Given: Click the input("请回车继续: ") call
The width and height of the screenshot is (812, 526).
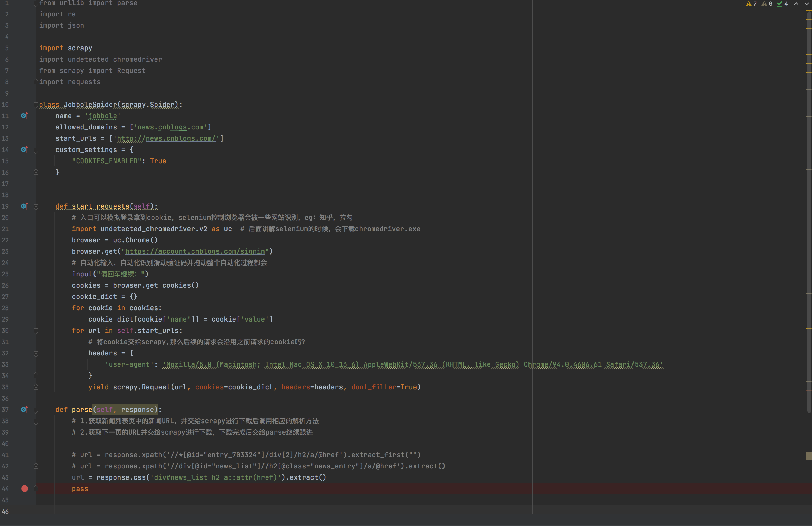Looking at the screenshot, I should click(110, 274).
